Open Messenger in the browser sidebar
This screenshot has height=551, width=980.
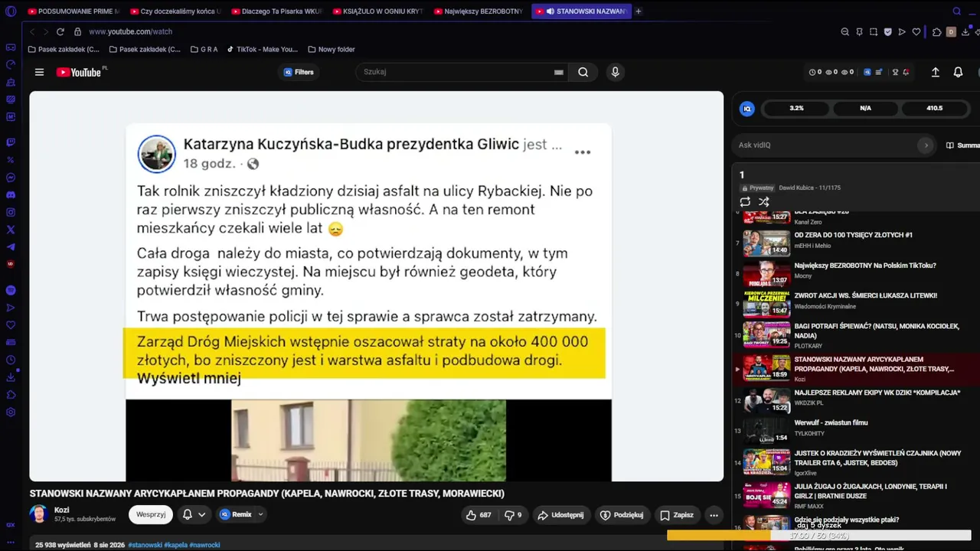click(11, 178)
